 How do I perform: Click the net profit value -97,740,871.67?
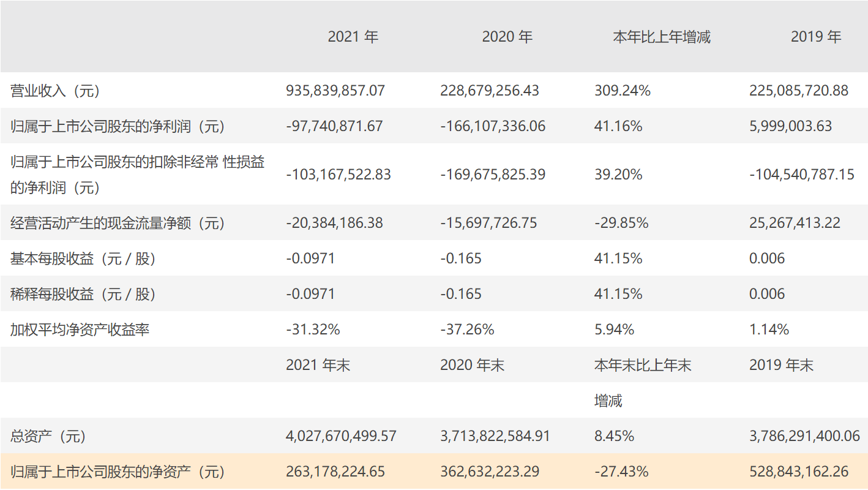click(x=334, y=127)
